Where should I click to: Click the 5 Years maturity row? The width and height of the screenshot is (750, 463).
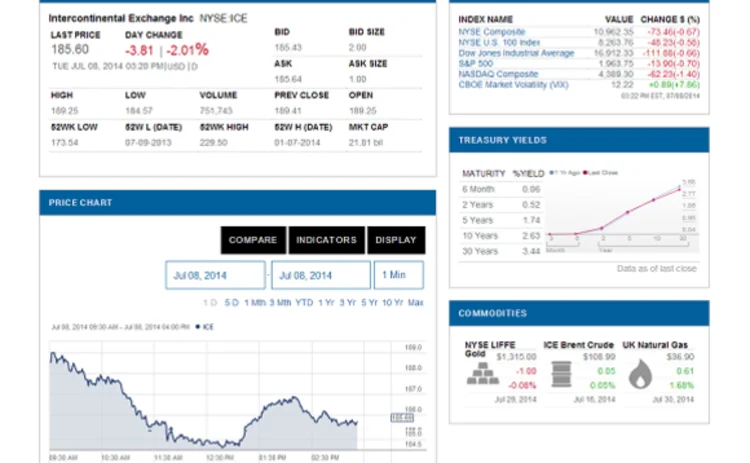[x=501, y=220]
